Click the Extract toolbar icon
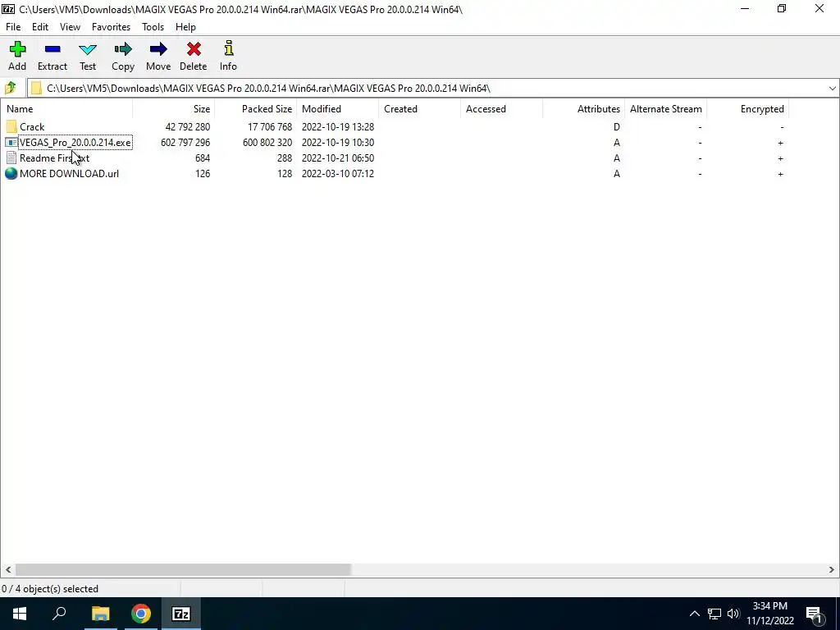840x630 pixels. (52, 50)
